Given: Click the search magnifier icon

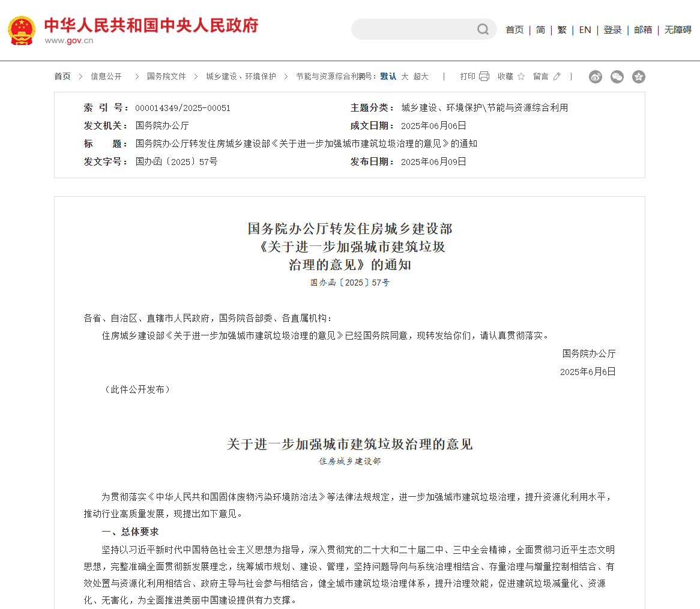Looking at the screenshot, I should pyautogui.click(x=483, y=29).
